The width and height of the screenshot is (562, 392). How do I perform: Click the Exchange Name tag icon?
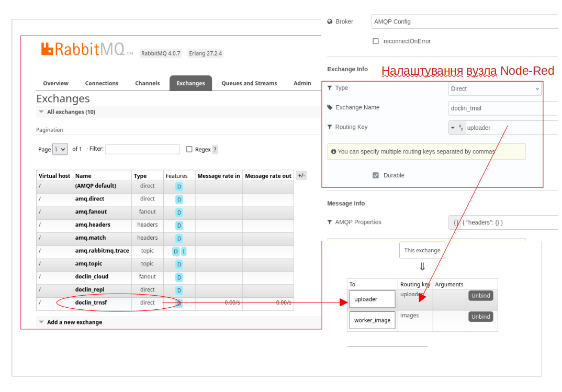(x=330, y=107)
